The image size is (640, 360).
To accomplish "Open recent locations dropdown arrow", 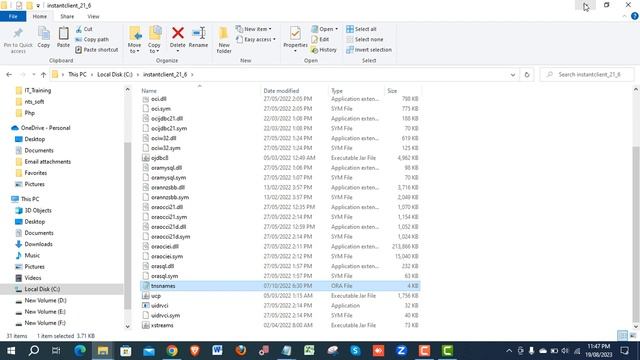I will click(33, 75).
